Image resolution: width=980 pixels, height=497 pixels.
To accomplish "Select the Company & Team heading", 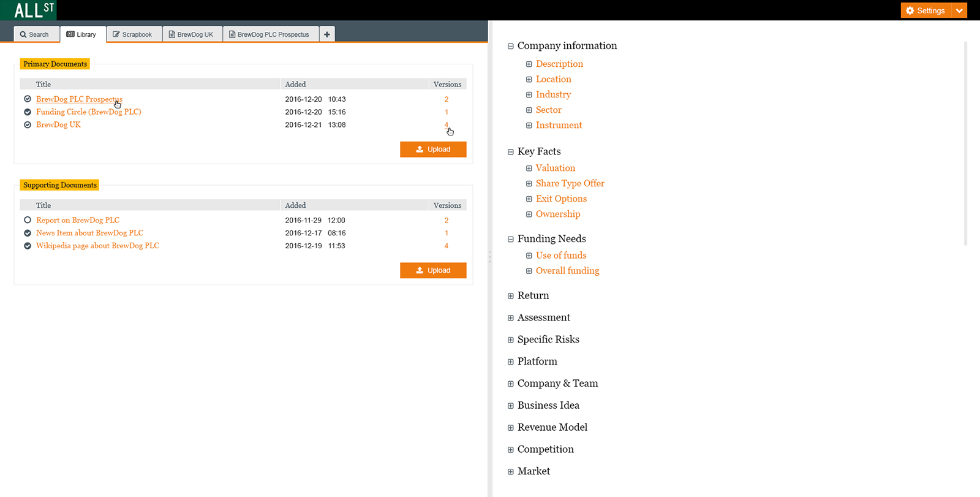I will pos(557,383).
